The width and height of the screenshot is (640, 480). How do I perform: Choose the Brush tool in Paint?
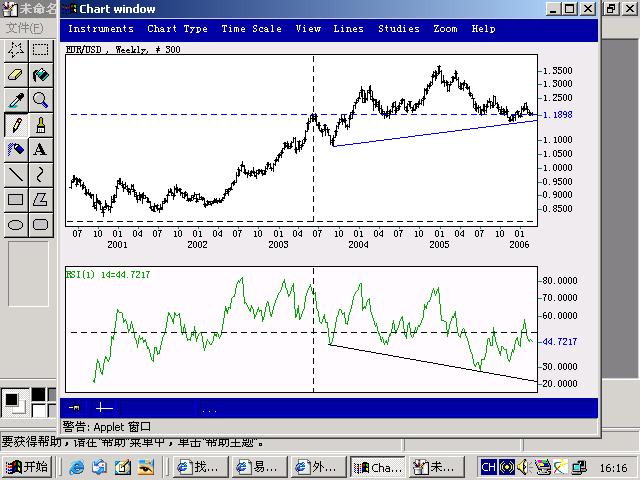tap(40, 125)
